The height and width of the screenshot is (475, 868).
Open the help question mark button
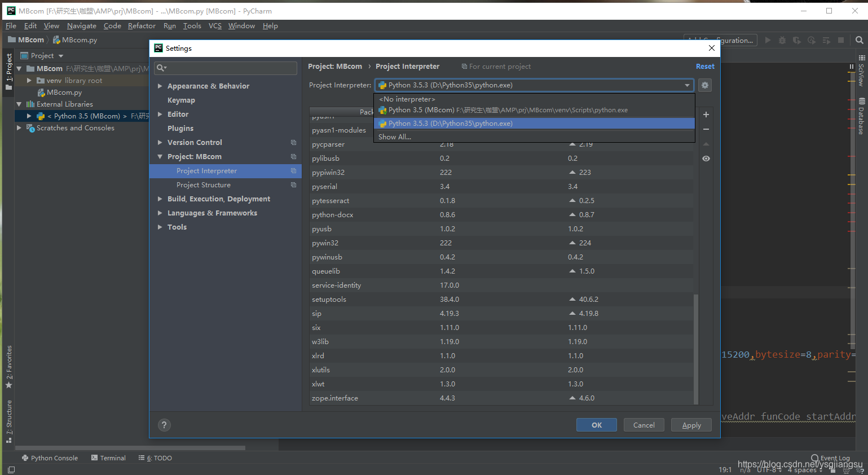click(164, 425)
